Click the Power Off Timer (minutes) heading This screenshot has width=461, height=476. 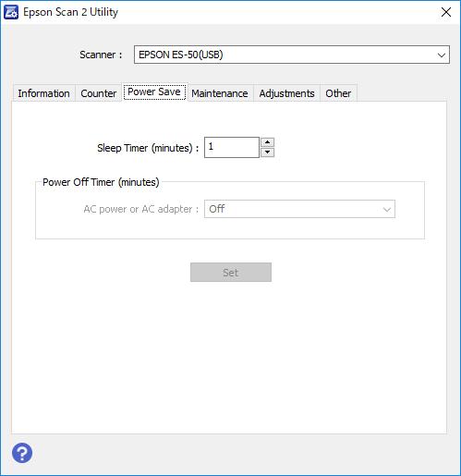(101, 182)
